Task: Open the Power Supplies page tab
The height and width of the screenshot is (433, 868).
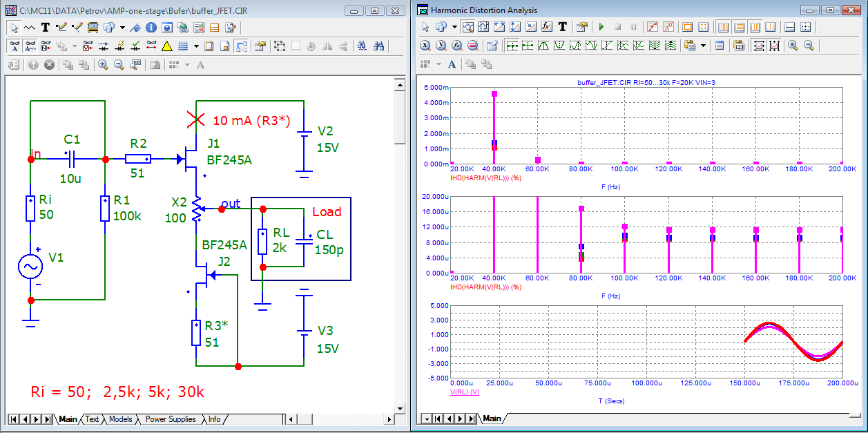Action: click(170, 419)
